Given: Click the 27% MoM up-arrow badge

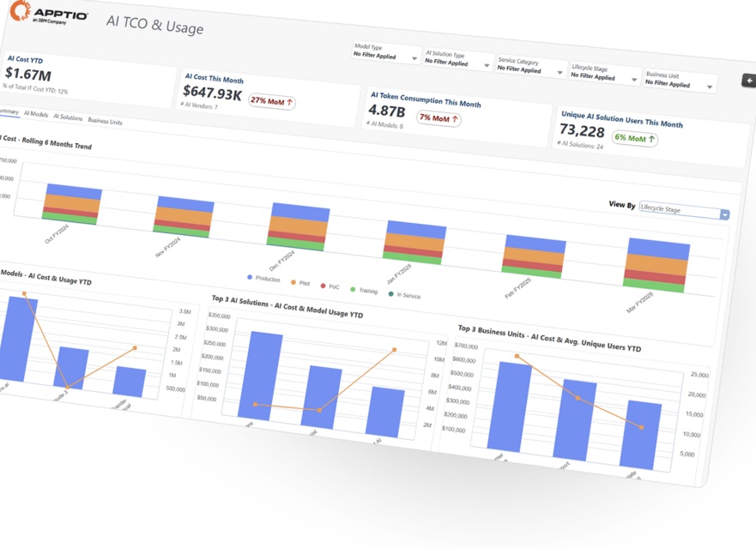Looking at the screenshot, I should (272, 101).
